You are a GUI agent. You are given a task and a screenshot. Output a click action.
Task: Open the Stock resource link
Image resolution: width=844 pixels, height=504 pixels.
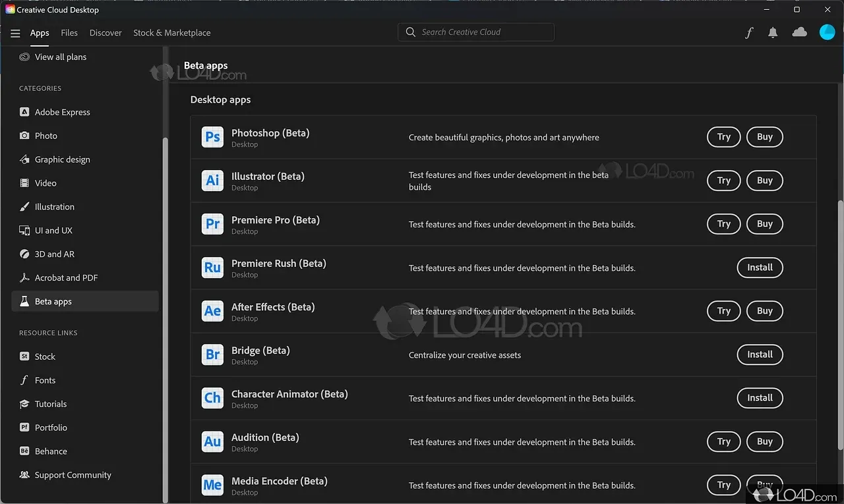[85, 356]
